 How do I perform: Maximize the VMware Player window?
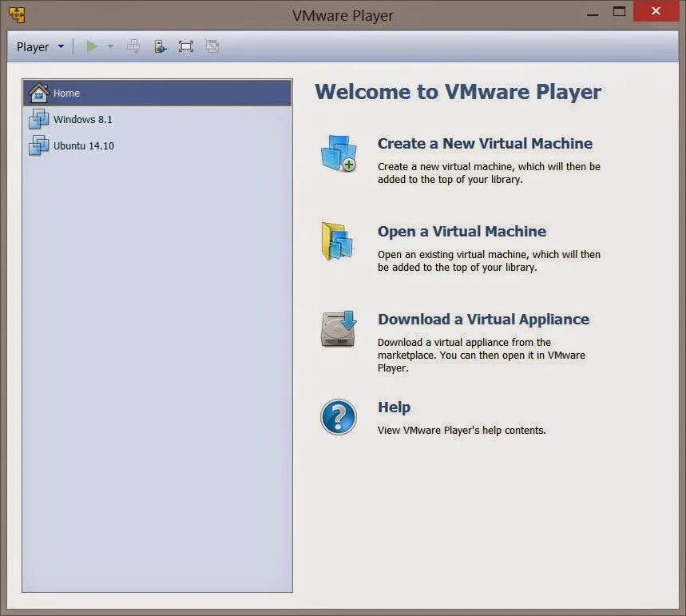coord(619,11)
